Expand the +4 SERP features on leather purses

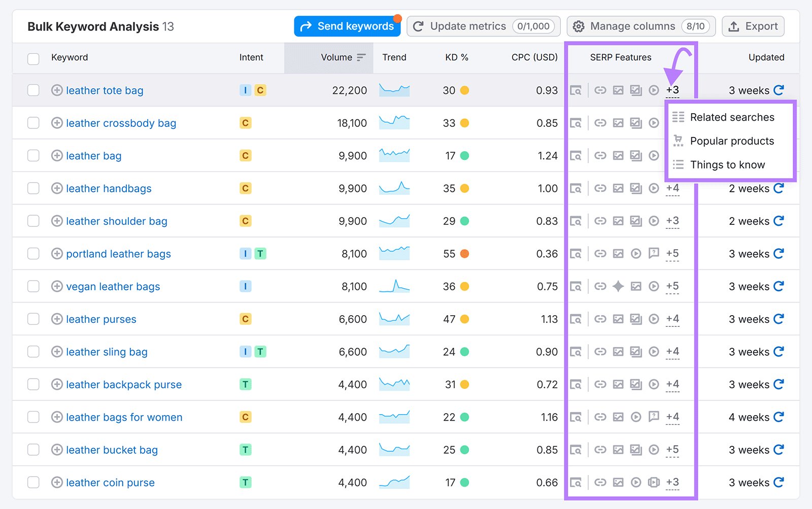point(672,319)
